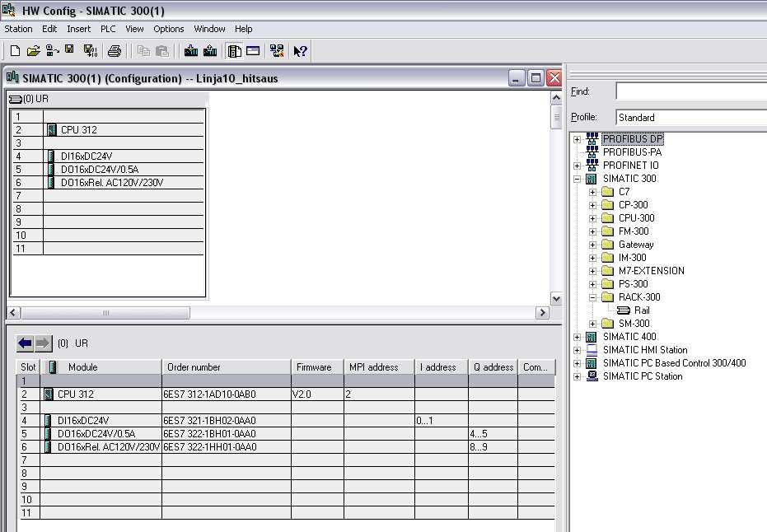Open the Station menu
This screenshot has width=767, height=532.
click(19, 29)
